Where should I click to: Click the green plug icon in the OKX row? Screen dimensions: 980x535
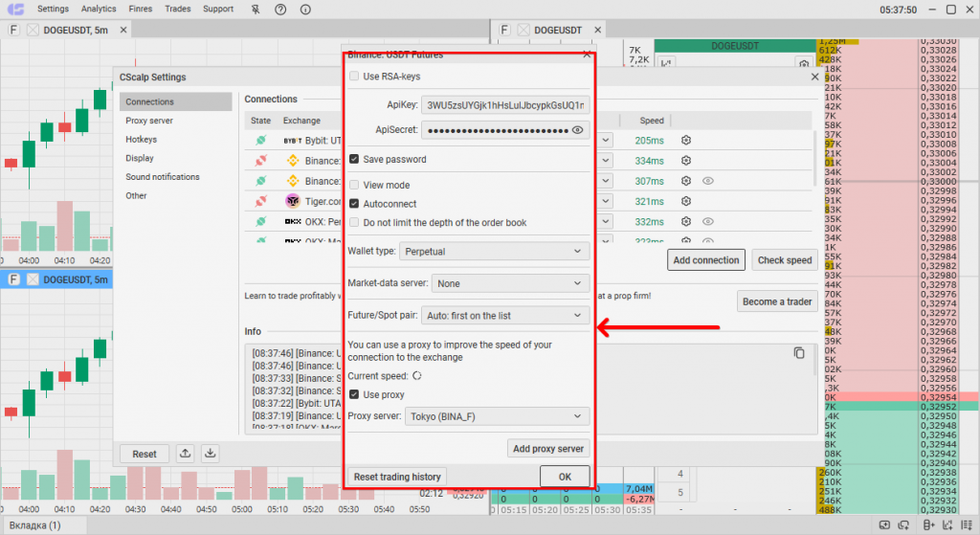coord(260,221)
